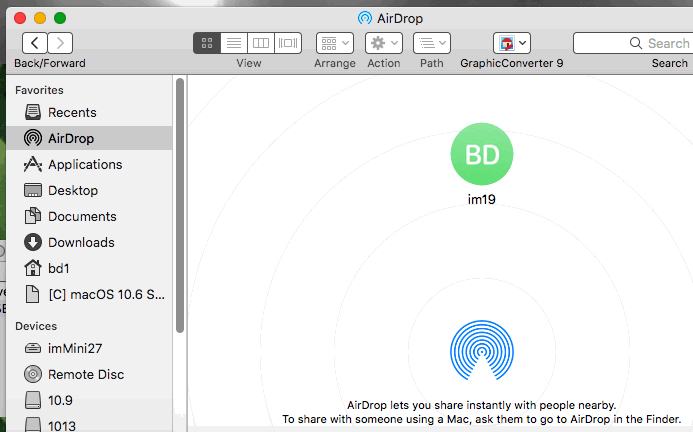Click the Remote Disc icon
Screen dimensions: 693x432
(33, 374)
